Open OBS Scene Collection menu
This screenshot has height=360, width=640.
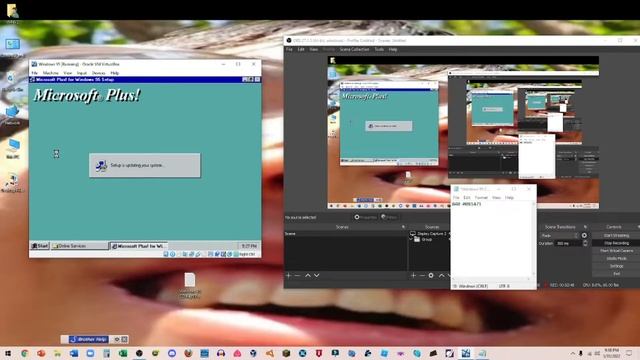354,49
